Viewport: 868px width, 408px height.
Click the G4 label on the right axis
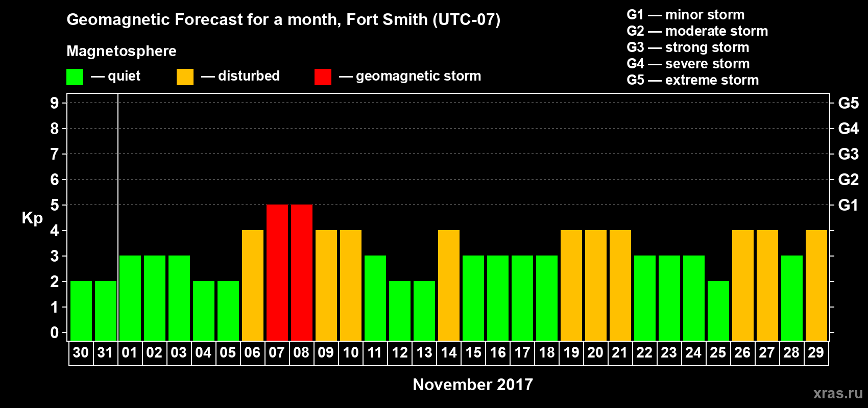coord(849,129)
